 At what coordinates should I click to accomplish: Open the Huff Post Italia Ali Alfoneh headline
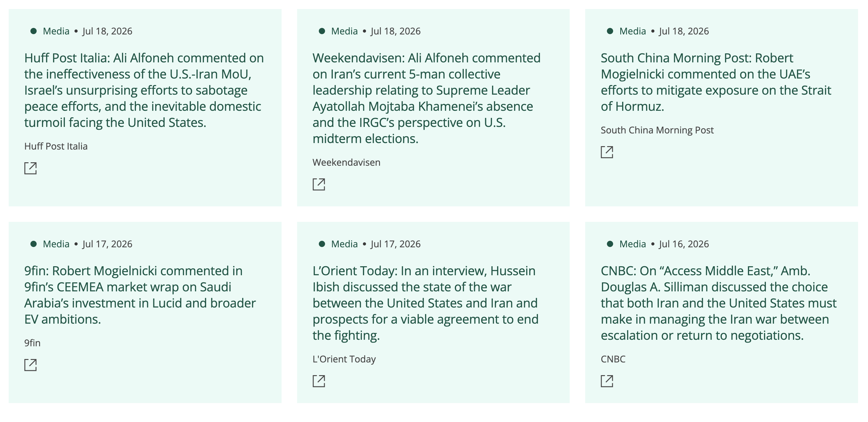point(144,90)
